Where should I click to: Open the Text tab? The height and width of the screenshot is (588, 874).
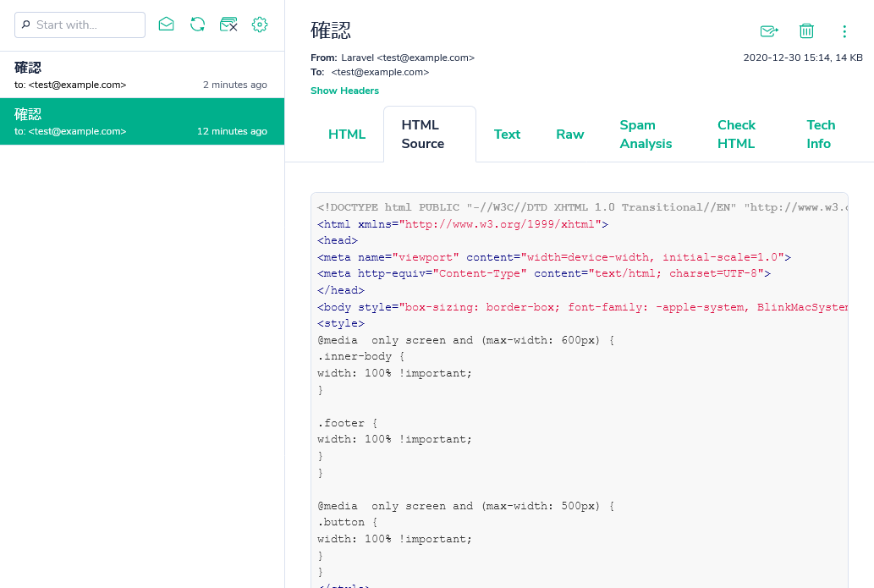[x=508, y=135]
